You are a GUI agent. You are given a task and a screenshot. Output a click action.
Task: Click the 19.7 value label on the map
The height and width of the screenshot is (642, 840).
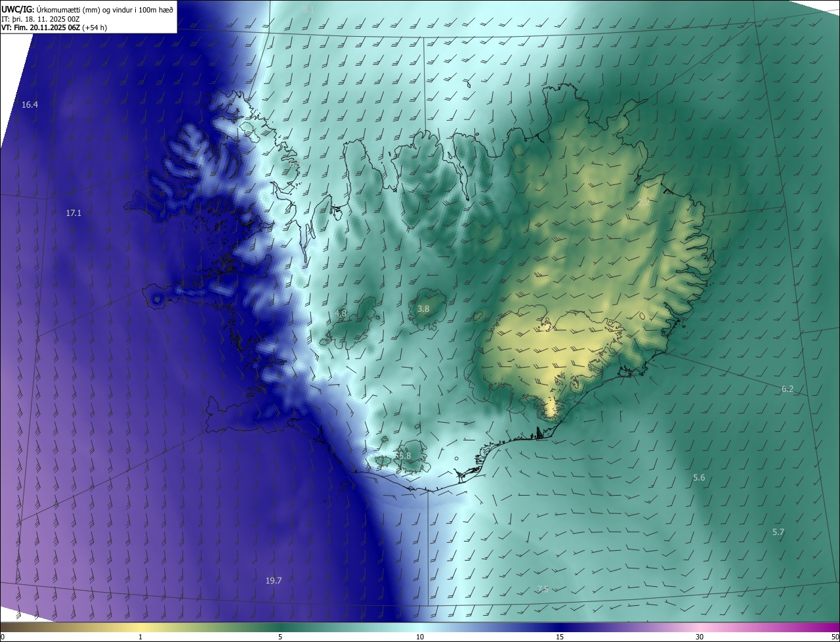pos(274,581)
